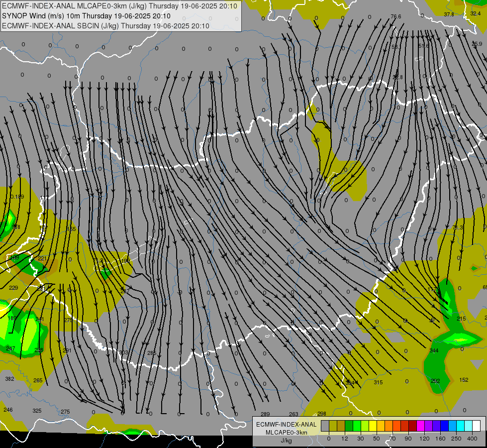
Task: Click the map value '155'
Action: tap(71, 229)
